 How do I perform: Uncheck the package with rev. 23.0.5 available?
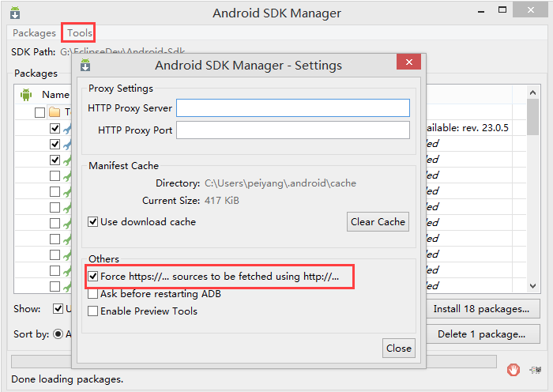coord(55,128)
